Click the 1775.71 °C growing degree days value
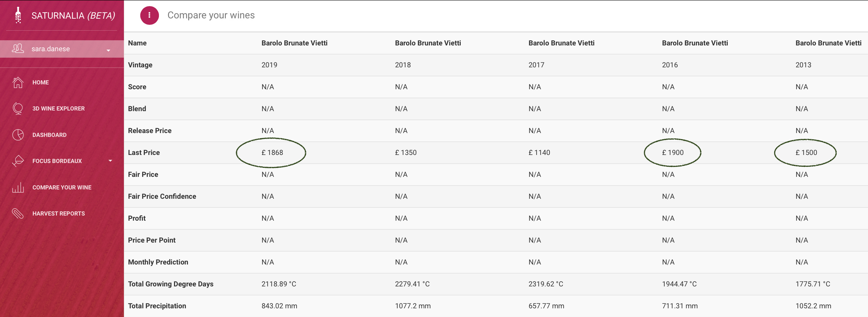Viewport: 868px width, 317px height. 813,284
